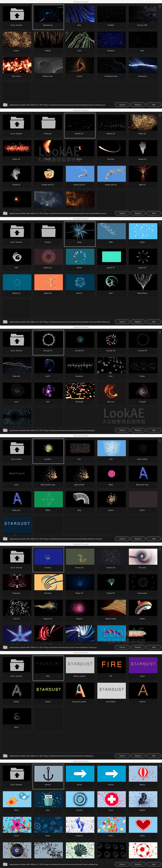Pick the Birds texture preset
The height and width of the screenshot is (868, 162).
pos(17,799)
